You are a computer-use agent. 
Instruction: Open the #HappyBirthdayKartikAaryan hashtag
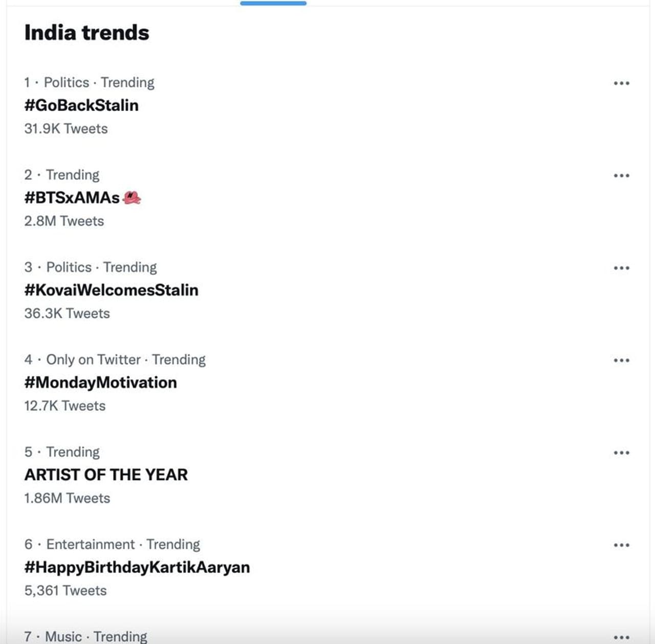click(x=137, y=567)
